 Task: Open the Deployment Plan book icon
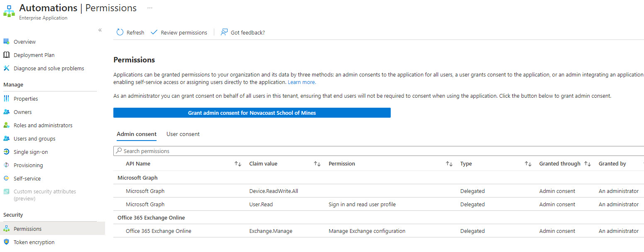pos(6,55)
